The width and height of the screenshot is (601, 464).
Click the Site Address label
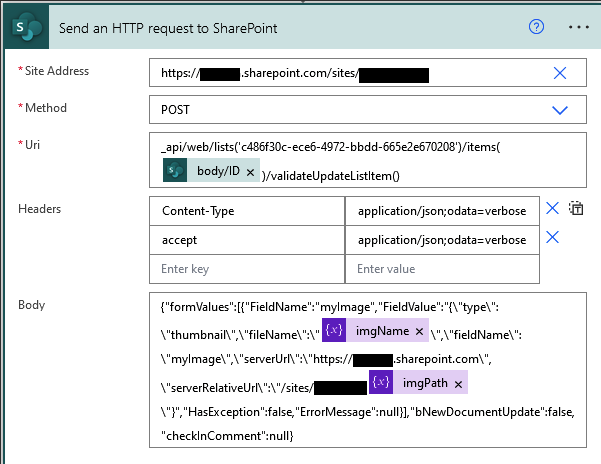57,71
